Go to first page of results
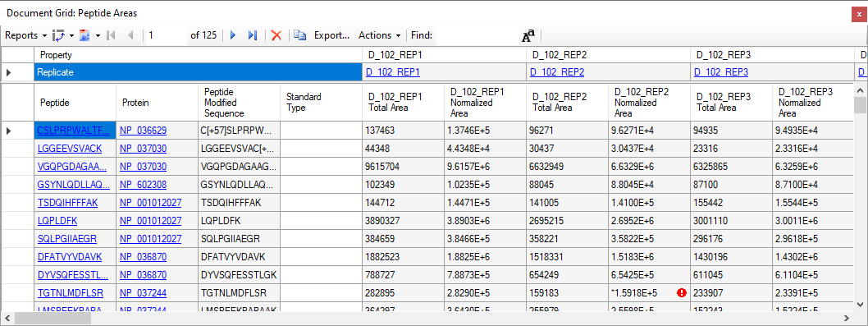Viewport: 868px width, 326px height. click(111, 35)
